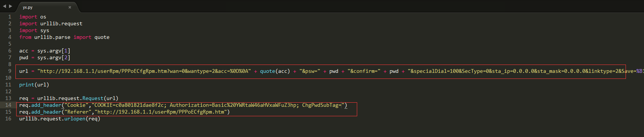The width and height of the screenshot is (644, 137).
Task: Click the 'url' variable on line 9
Action: (x=24, y=71)
